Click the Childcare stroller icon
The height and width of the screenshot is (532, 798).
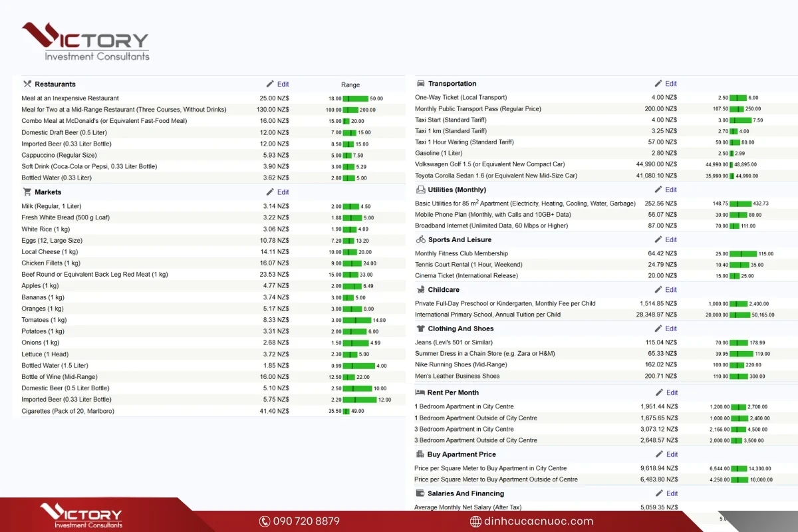coord(421,290)
